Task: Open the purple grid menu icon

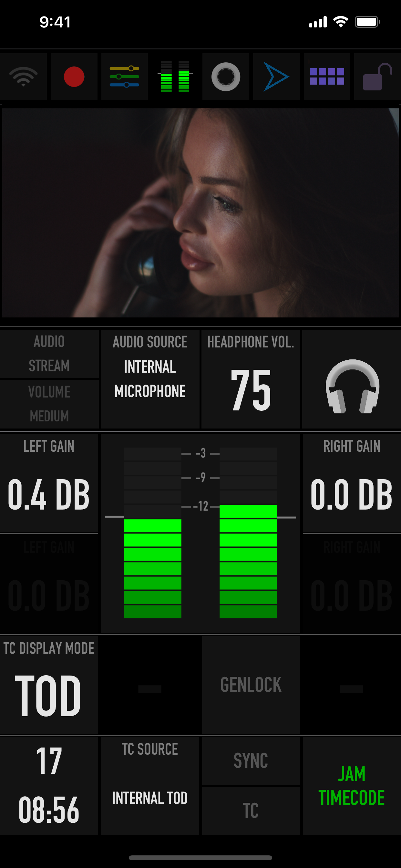Action: [327, 77]
